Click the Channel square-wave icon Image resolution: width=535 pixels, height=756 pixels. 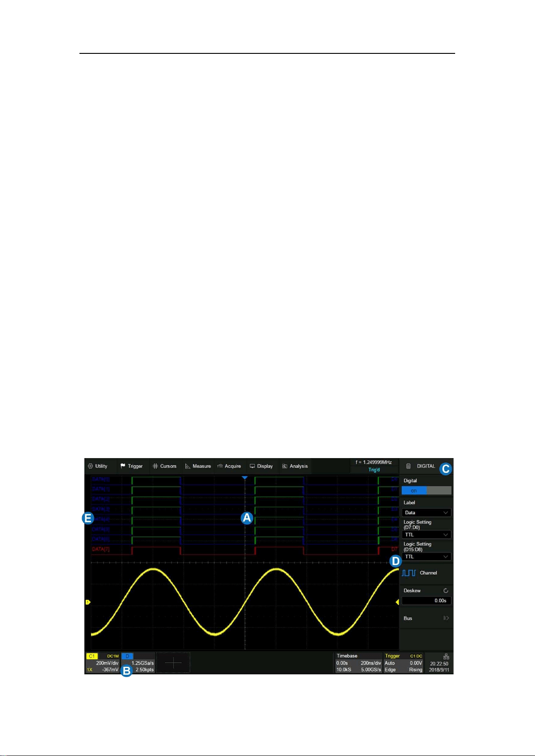click(408, 573)
